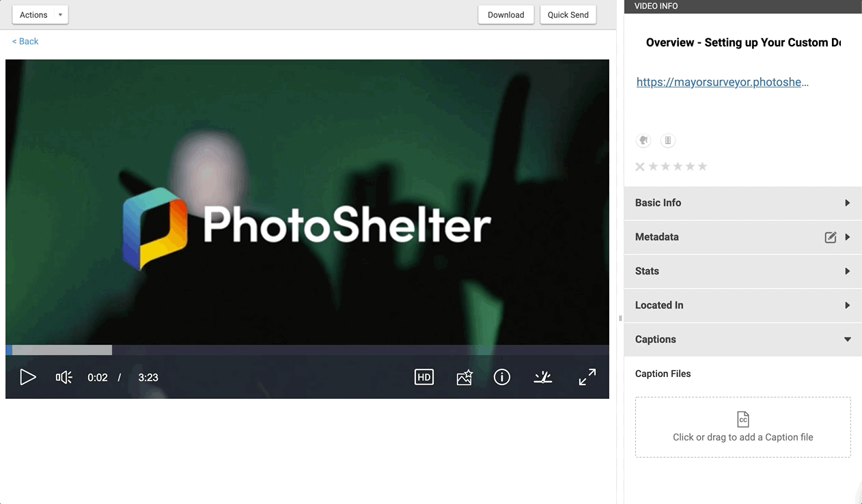Show video info overlay icon
This screenshot has width=862, height=504.
(x=502, y=377)
